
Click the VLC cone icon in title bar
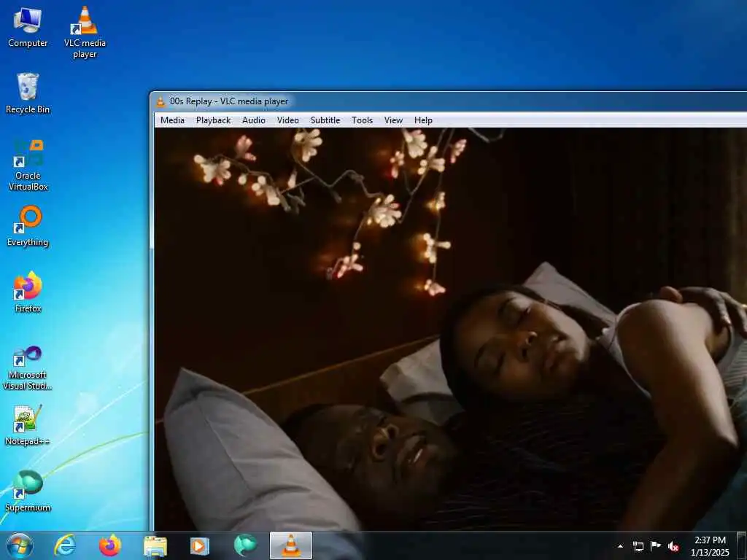click(x=160, y=101)
